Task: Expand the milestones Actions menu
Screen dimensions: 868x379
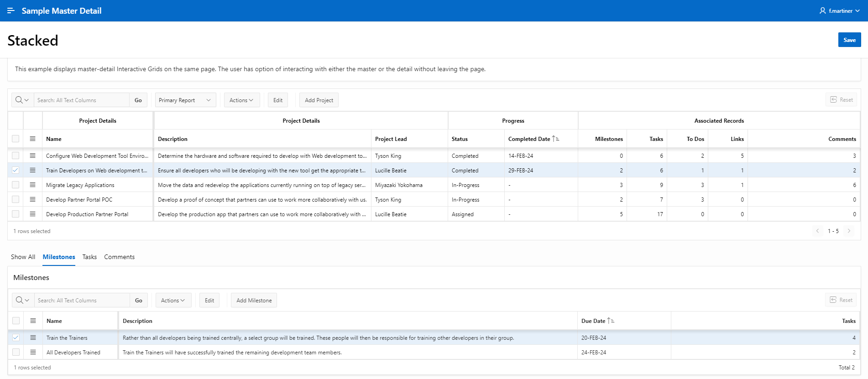Action: point(173,300)
